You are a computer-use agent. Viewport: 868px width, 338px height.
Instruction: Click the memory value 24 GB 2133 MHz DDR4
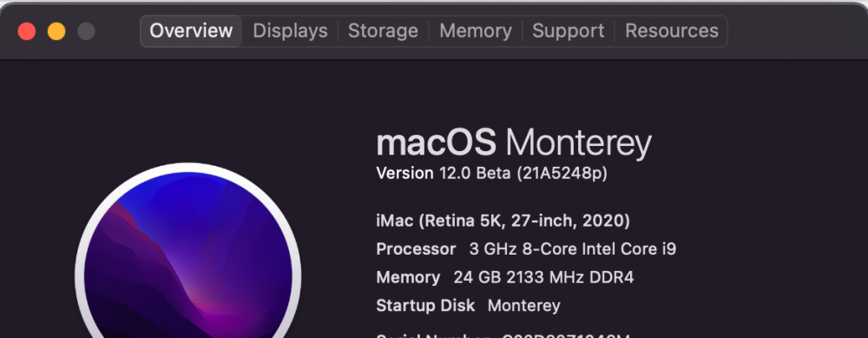pos(543,277)
